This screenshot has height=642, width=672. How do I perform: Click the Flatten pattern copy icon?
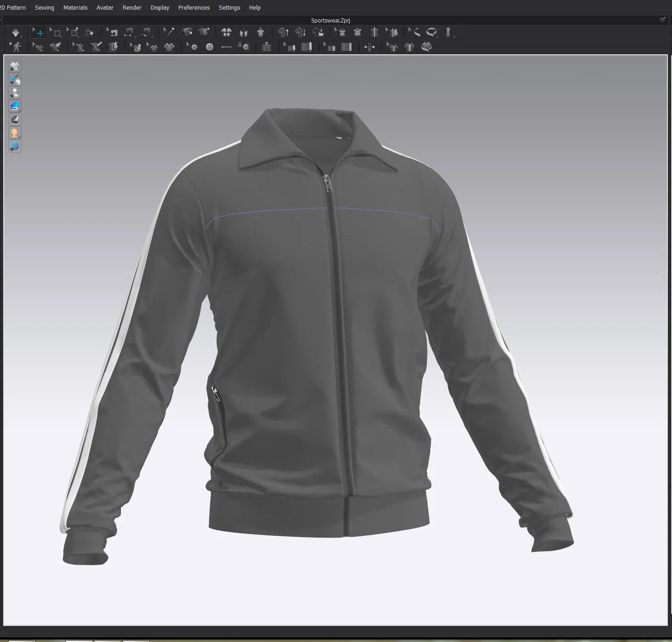[113, 47]
